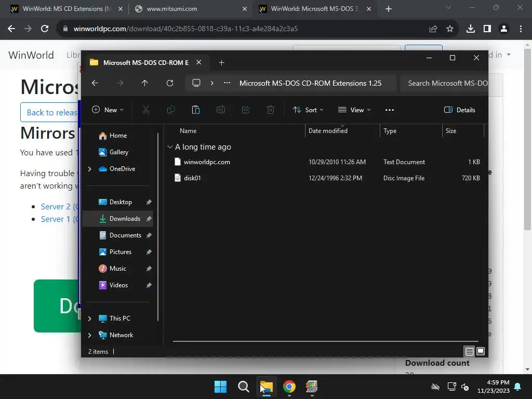Image resolution: width=532 pixels, height=399 pixels.
Task: Go forward in File Explorer
Action: point(120,83)
